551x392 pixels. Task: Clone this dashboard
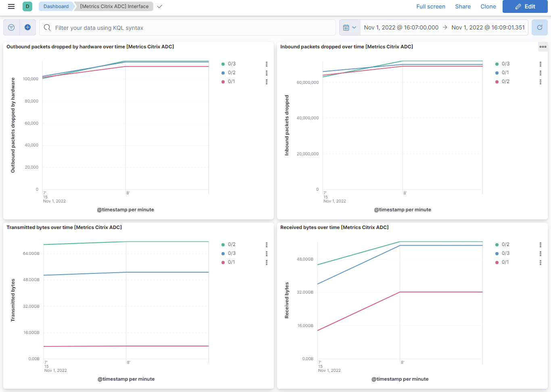click(488, 6)
